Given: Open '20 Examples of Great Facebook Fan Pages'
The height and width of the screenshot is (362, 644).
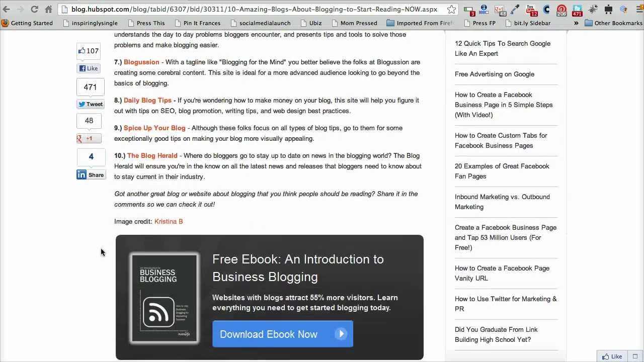Looking at the screenshot, I should coord(502,171).
